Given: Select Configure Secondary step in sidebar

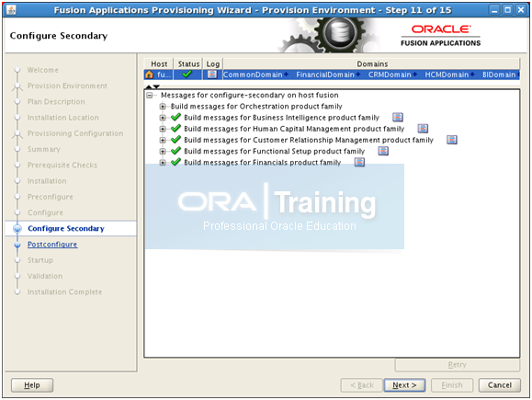Looking at the screenshot, I should 66,229.
